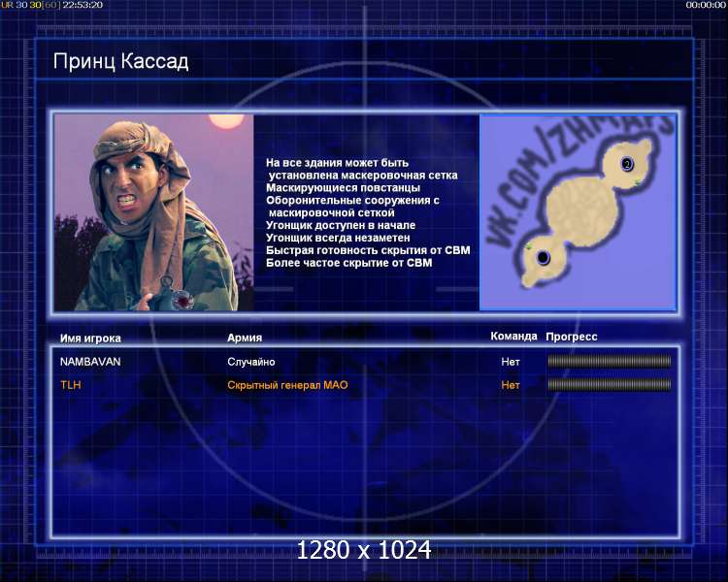728x582 pixels.
Task: Click TLH's team value 'Нет'
Action: (x=511, y=385)
